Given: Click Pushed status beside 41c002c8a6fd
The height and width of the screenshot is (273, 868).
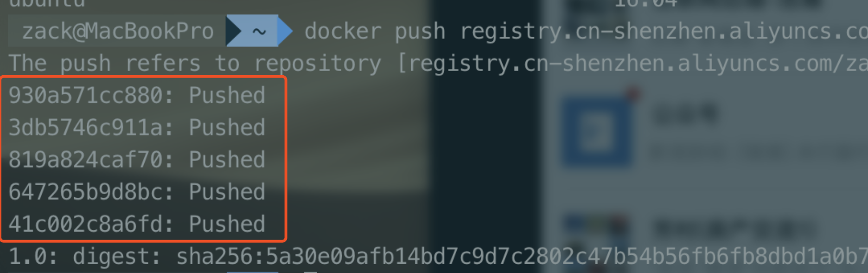Looking at the screenshot, I should 227,224.
